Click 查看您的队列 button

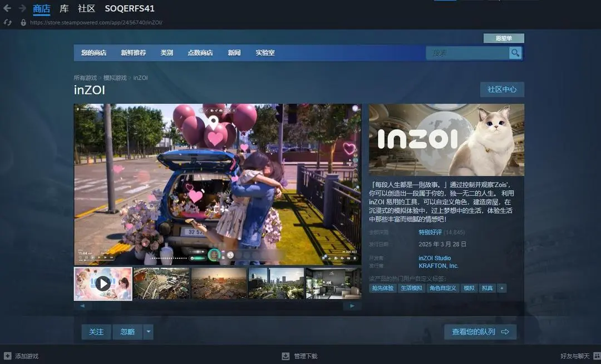pos(480,332)
